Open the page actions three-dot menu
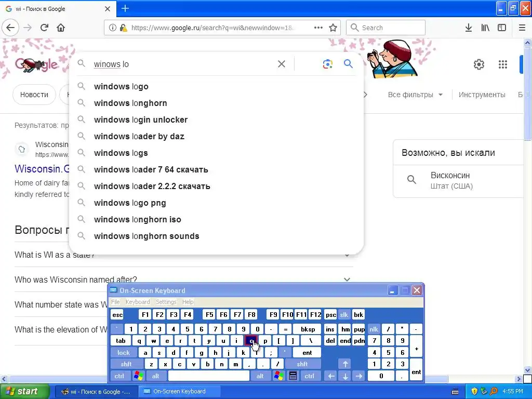The width and height of the screenshot is (532, 399). point(318,28)
